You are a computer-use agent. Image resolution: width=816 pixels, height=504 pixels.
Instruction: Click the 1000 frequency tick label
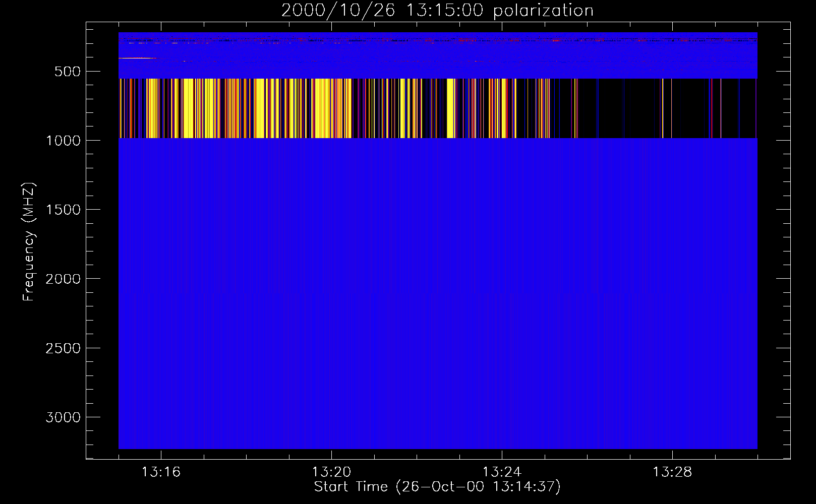63,141
